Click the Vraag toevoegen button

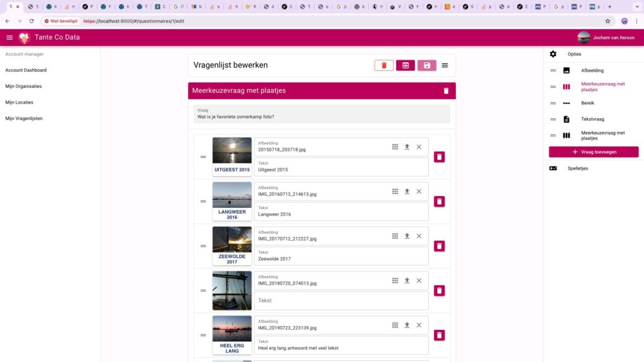click(x=593, y=152)
